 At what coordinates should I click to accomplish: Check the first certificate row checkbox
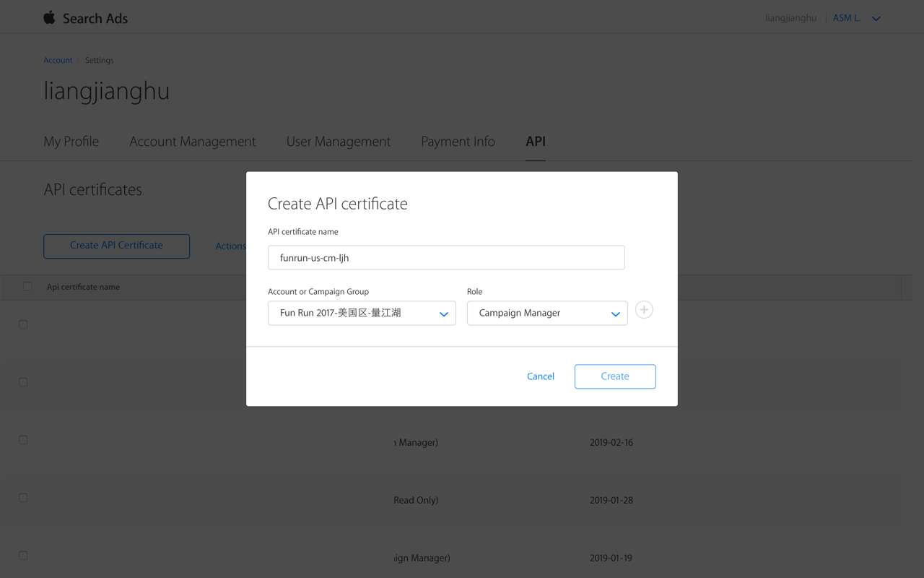coord(22,324)
